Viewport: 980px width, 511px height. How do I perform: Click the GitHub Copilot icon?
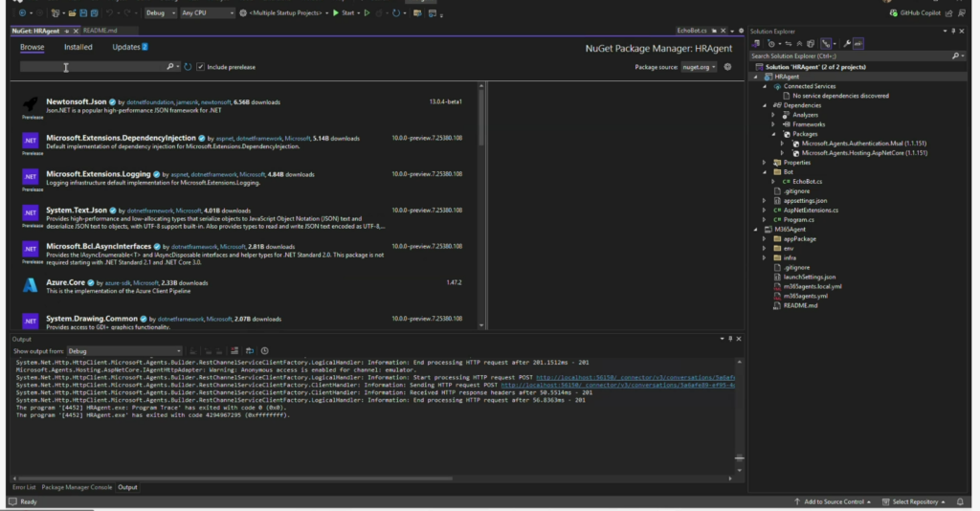point(894,12)
